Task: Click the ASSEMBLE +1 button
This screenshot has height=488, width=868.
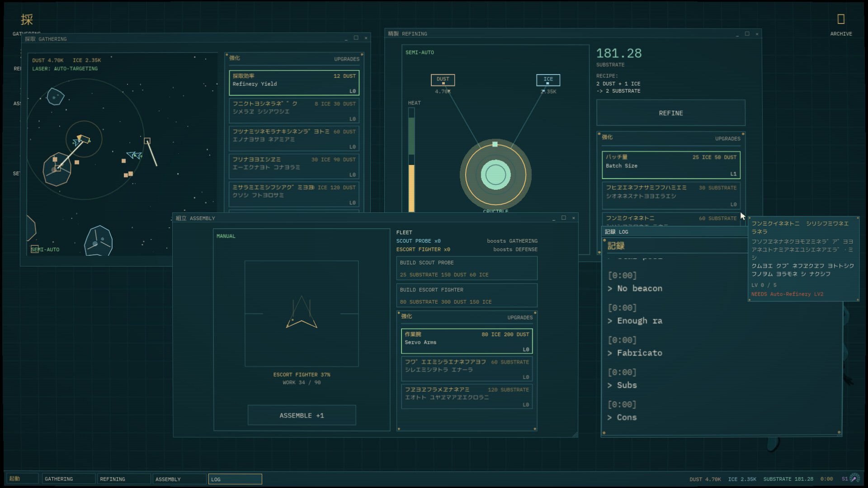Action: tap(302, 415)
